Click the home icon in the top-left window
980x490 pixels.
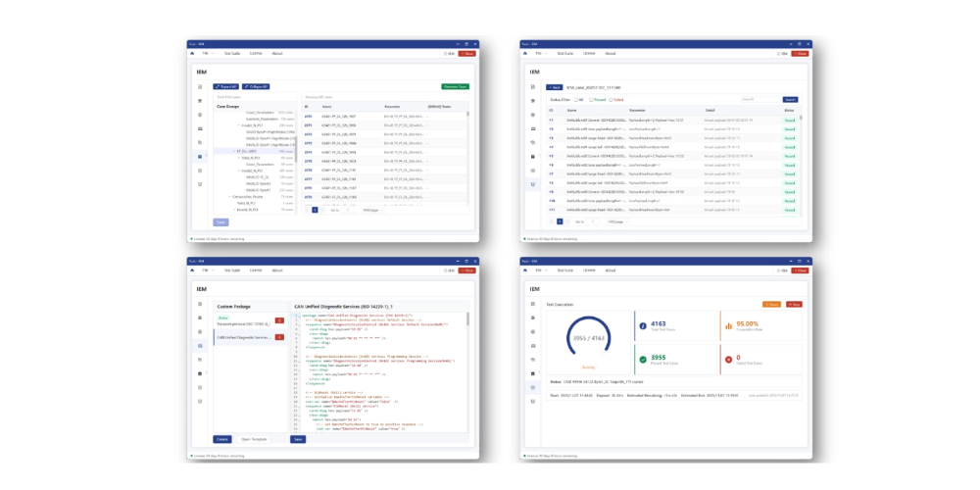coord(192,53)
